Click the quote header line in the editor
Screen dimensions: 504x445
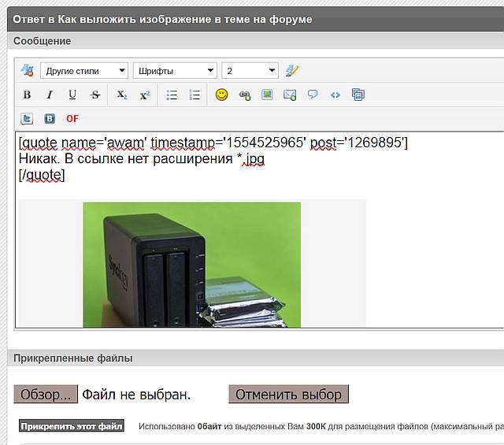click(x=213, y=143)
